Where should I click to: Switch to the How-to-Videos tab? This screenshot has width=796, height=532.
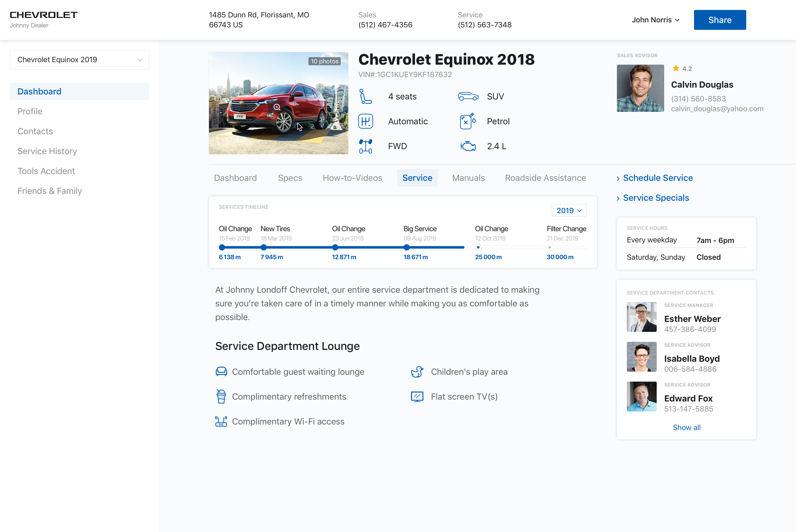[352, 178]
